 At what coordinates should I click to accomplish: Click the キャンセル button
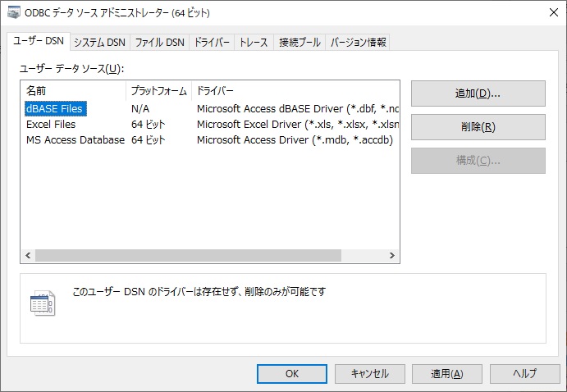[369, 374]
